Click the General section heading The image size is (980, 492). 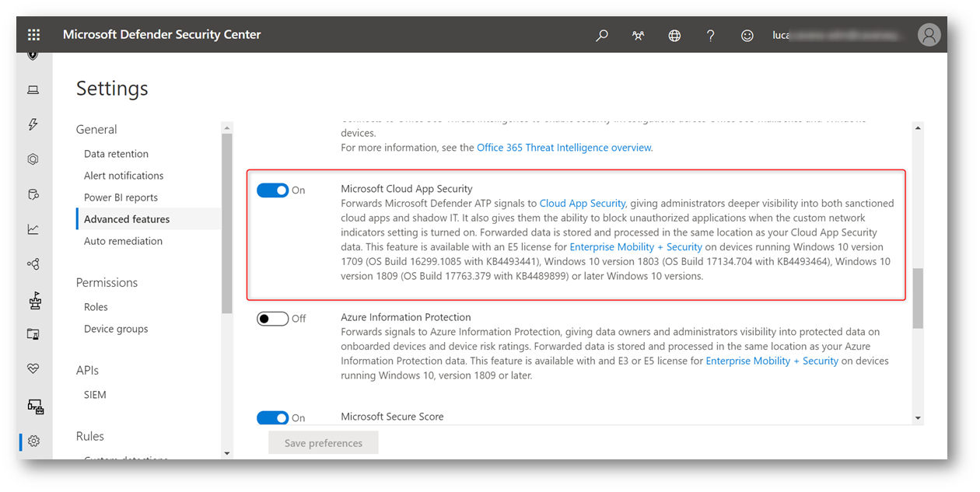(x=96, y=130)
